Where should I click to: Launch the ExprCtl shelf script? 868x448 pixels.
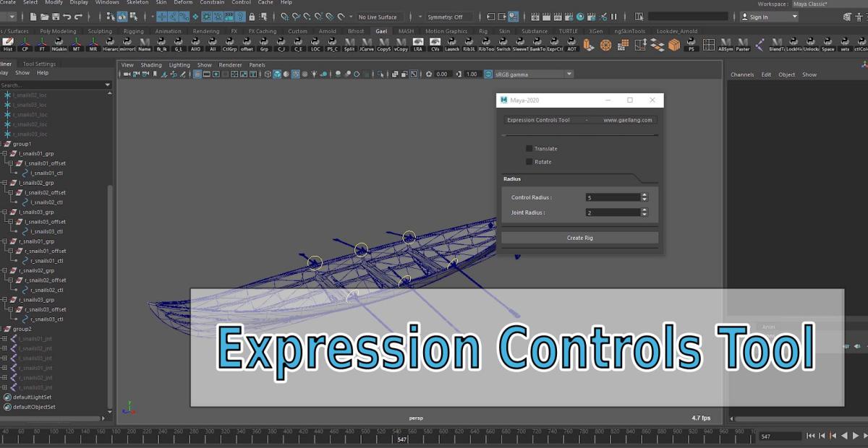click(x=554, y=45)
